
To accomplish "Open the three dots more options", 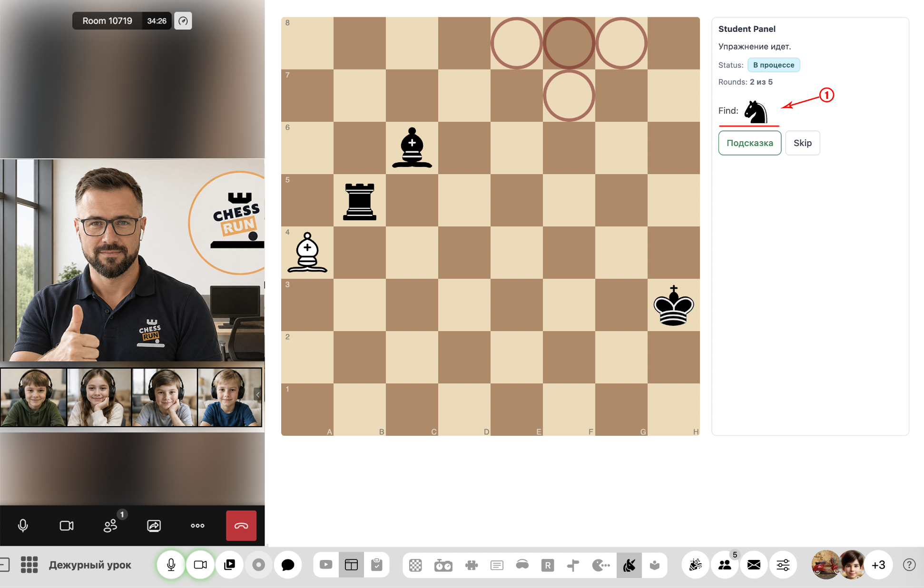I will click(x=197, y=525).
